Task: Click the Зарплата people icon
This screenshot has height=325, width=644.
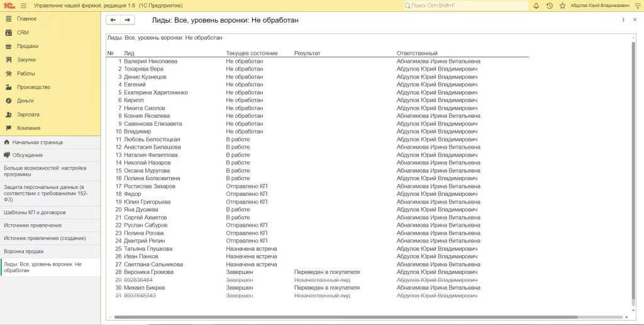Action: (9, 115)
